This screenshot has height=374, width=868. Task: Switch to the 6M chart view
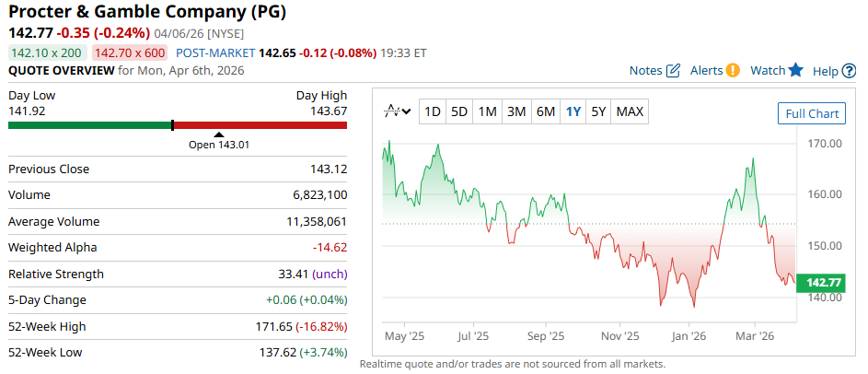[546, 111]
